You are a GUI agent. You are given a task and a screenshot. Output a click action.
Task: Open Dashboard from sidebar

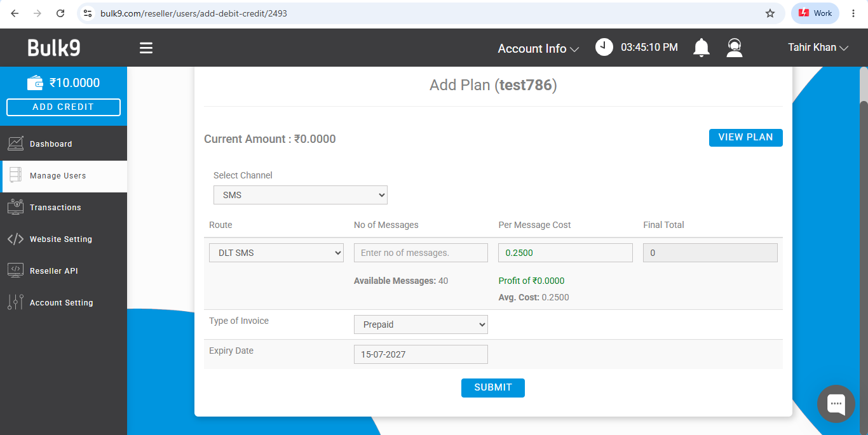[x=64, y=144]
